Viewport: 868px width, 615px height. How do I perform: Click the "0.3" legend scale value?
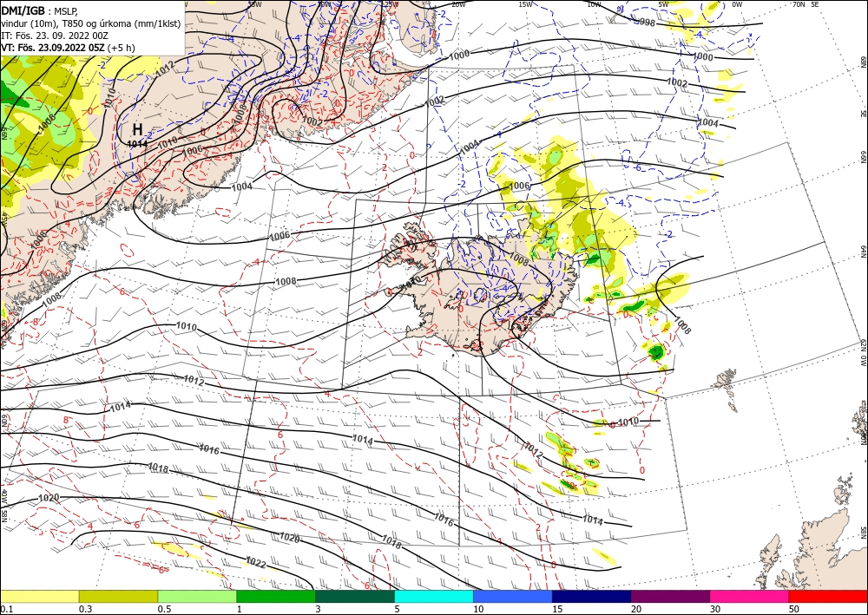tap(85, 609)
